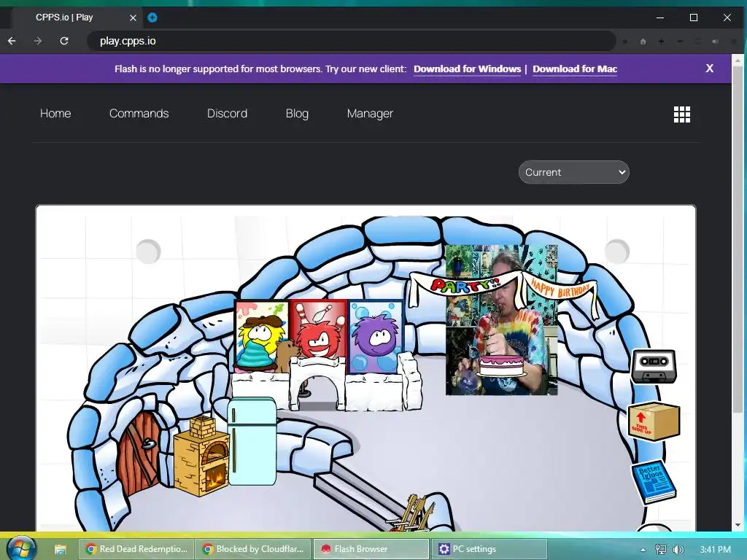Click the wooden igloo door
747x560 pixels.
(x=138, y=454)
